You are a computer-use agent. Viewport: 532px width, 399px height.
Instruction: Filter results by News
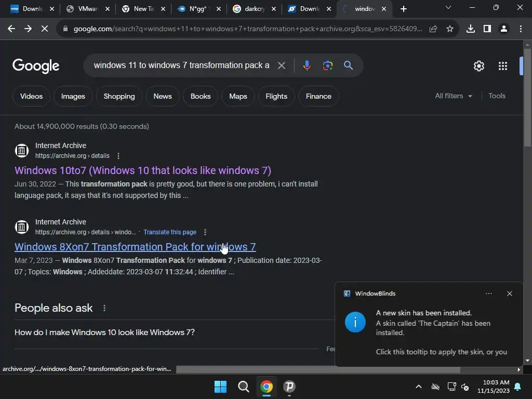(x=163, y=96)
